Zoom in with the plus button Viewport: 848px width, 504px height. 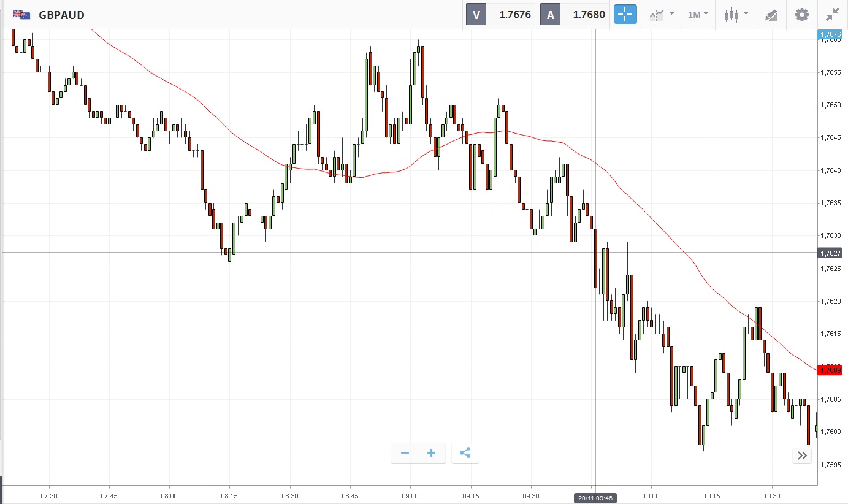[x=431, y=453]
